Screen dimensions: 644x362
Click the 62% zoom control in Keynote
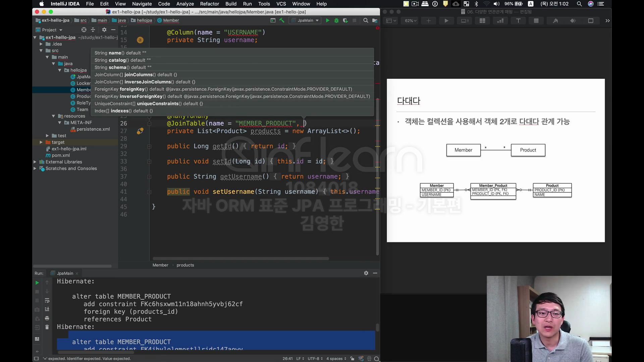coord(410,21)
